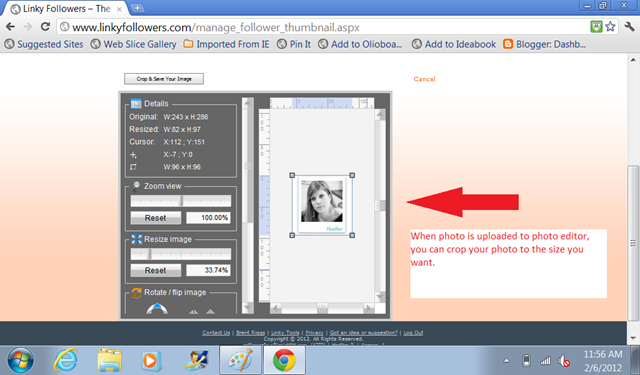Open the Contact Us footer link
The width and height of the screenshot is (640, 375).
click(216, 333)
